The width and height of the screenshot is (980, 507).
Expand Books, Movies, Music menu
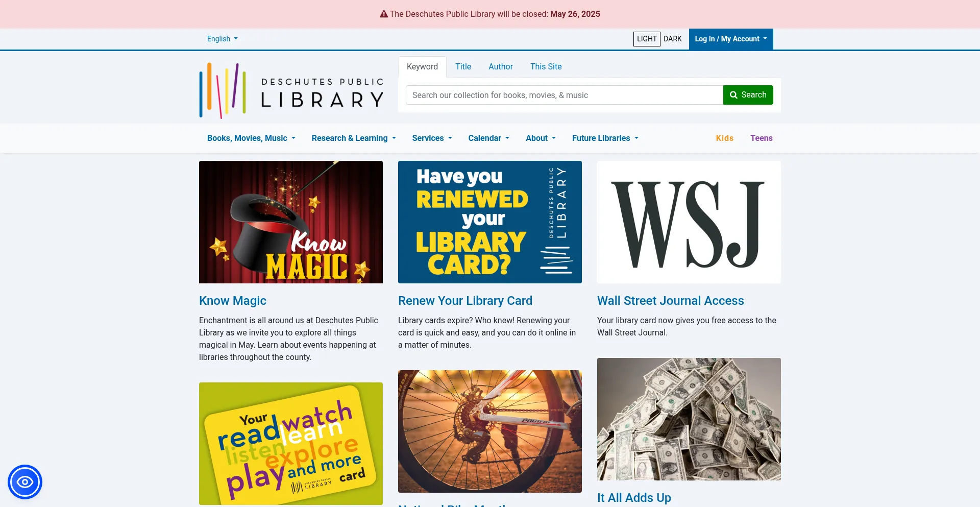(251, 138)
